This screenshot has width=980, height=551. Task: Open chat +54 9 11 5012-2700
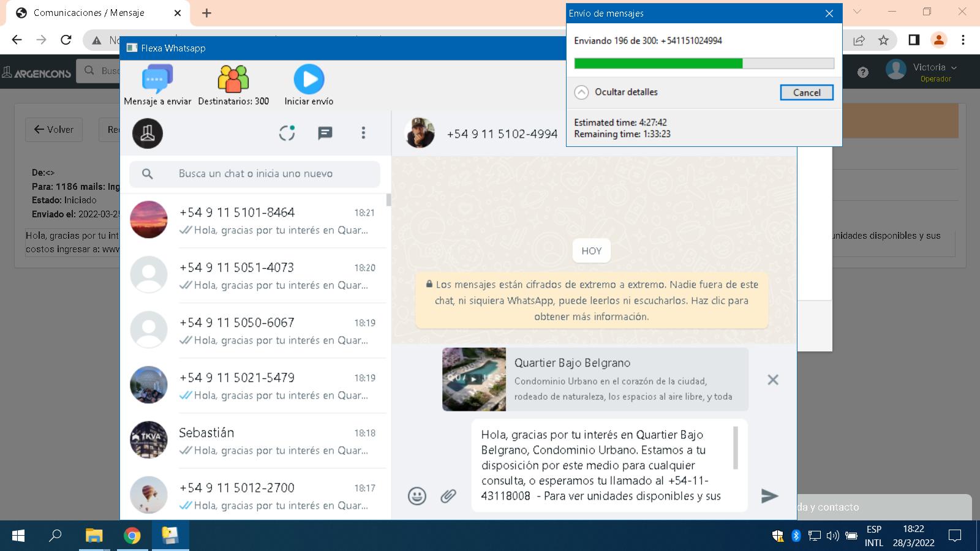tap(254, 495)
